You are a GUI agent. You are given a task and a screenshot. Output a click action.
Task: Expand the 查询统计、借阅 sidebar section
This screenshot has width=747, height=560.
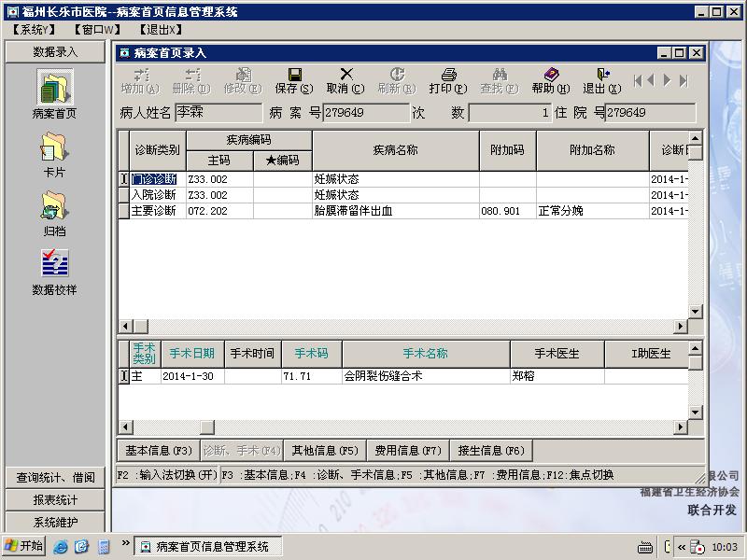(x=55, y=477)
